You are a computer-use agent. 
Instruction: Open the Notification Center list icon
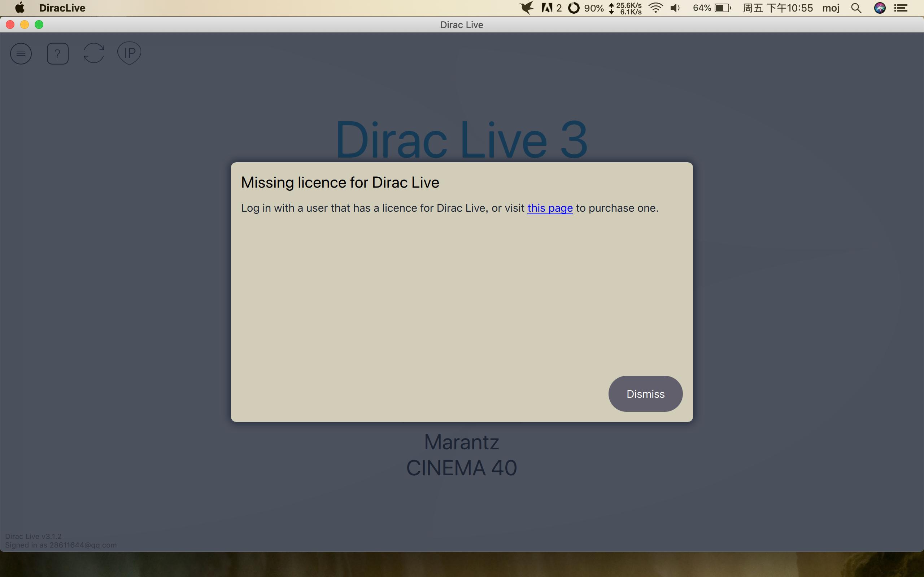pos(901,8)
